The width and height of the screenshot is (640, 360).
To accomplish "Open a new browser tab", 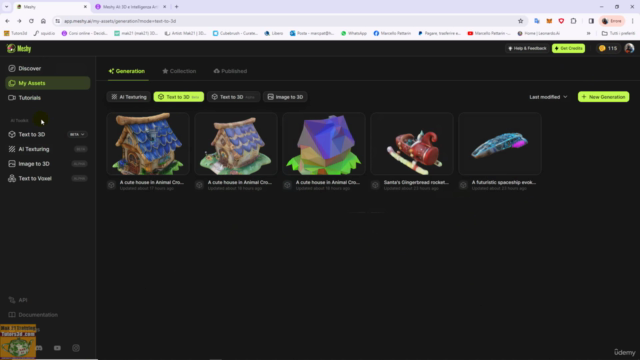I will [x=177, y=7].
